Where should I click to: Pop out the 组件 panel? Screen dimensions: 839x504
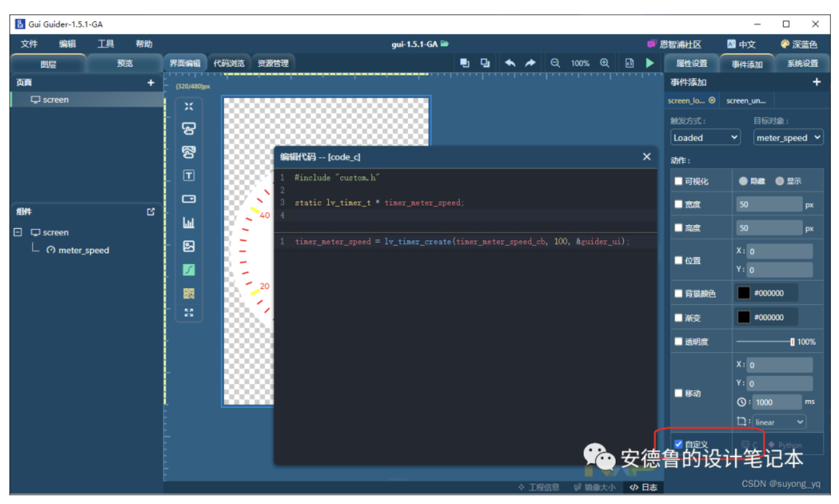151,212
